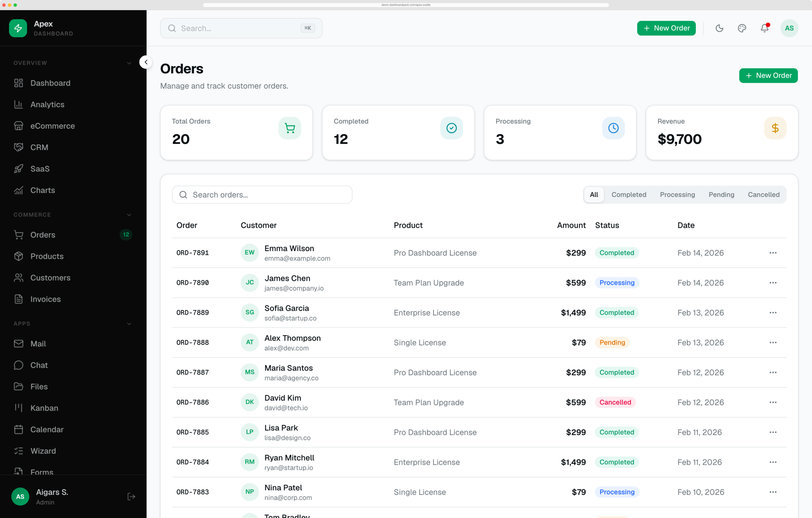812x518 pixels.
Task: Focus the global Search field
Action: click(241, 28)
